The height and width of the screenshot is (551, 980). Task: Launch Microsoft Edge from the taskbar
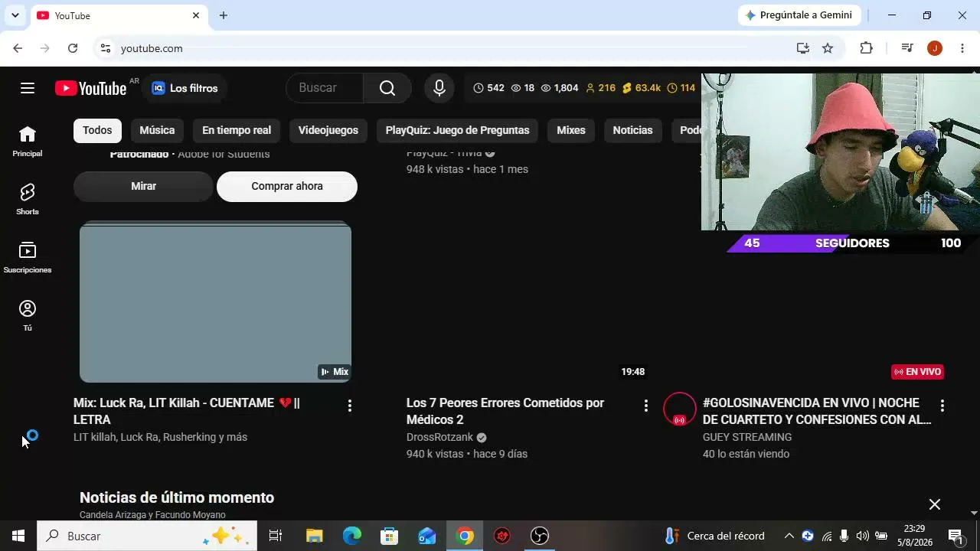(x=352, y=536)
